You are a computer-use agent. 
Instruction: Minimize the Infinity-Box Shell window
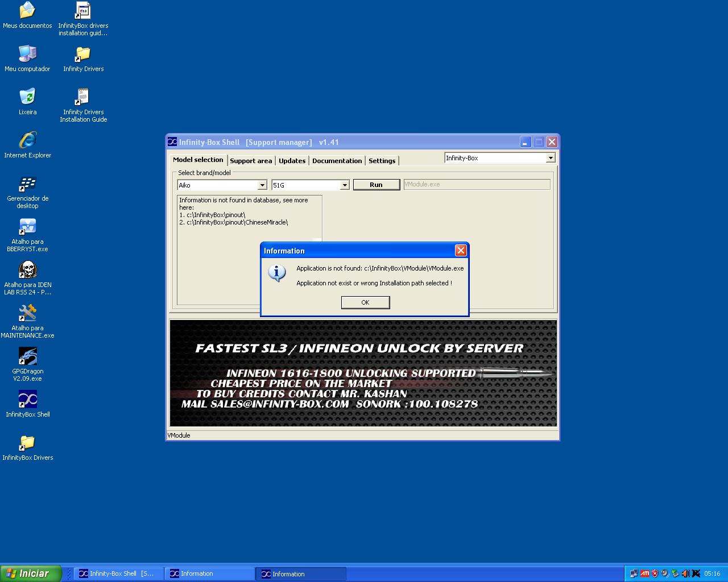526,142
